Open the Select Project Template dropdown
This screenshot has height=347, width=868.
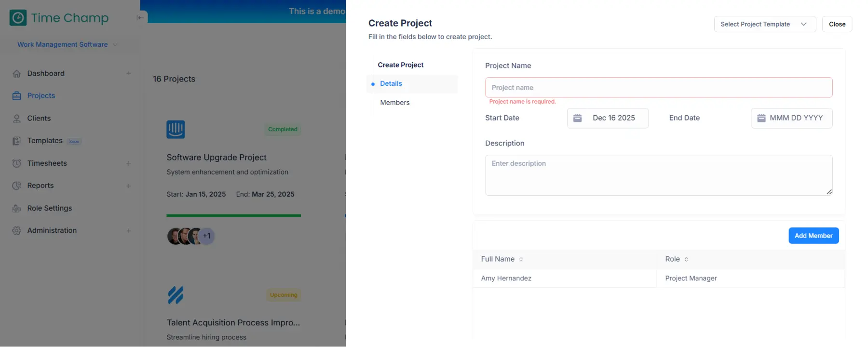point(765,24)
